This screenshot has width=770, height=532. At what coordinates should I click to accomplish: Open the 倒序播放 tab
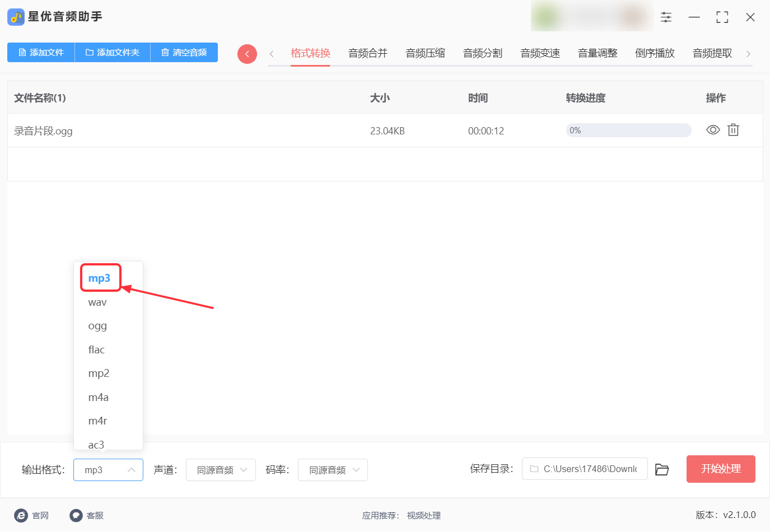pos(655,53)
